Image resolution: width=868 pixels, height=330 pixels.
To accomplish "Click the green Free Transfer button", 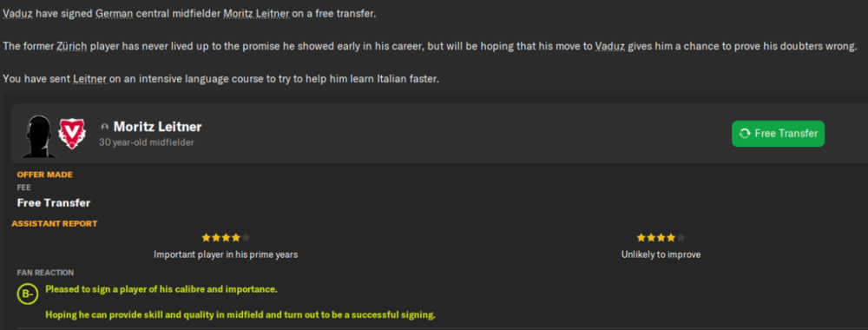I will (778, 134).
